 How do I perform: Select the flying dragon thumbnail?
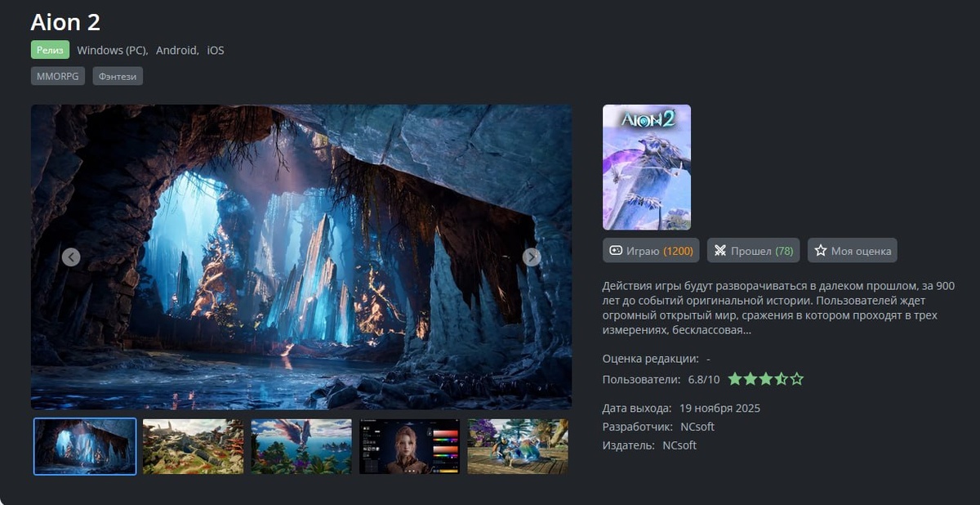tap(301, 446)
